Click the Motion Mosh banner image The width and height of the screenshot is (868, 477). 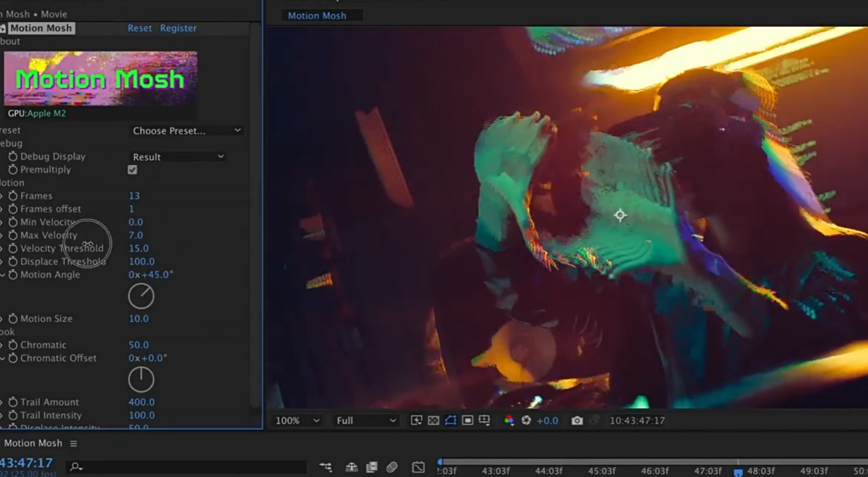[101, 79]
